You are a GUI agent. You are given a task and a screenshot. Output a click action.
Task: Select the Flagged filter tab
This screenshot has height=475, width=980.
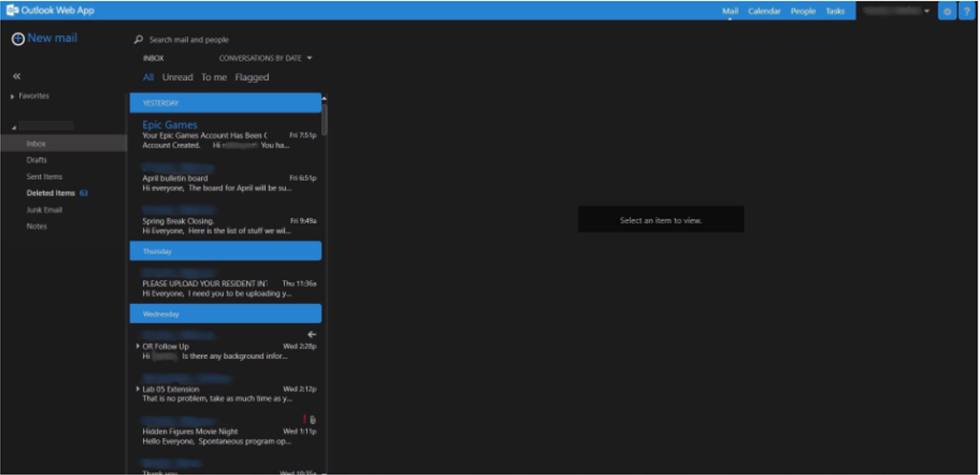point(252,78)
